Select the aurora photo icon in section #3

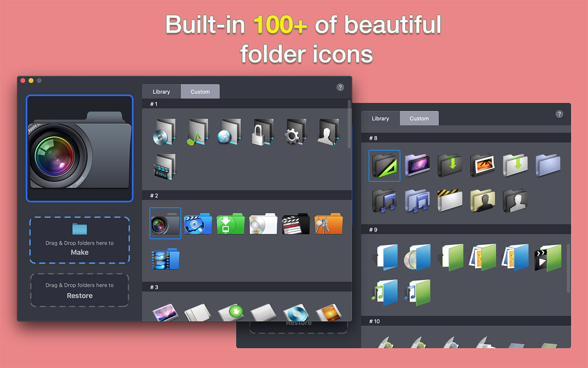[x=165, y=312]
